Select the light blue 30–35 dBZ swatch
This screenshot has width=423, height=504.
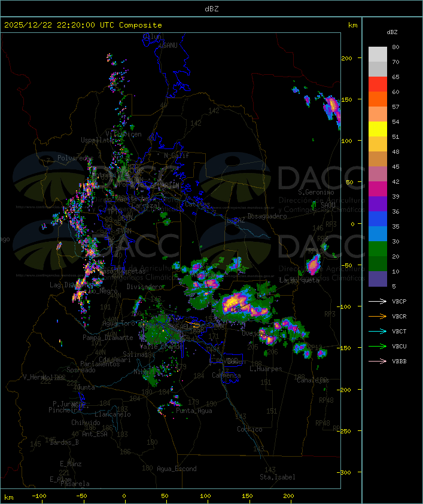pyautogui.click(x=378, y=233)
